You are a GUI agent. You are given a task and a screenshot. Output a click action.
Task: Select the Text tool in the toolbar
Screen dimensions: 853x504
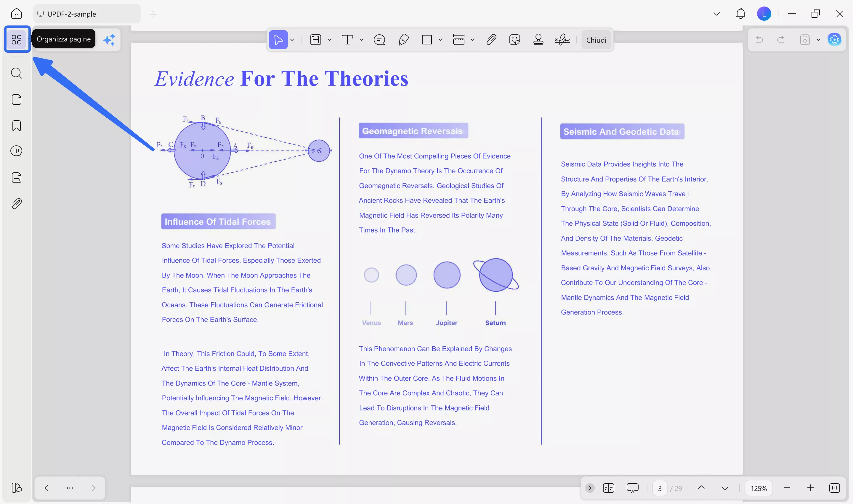pos(347,40)
